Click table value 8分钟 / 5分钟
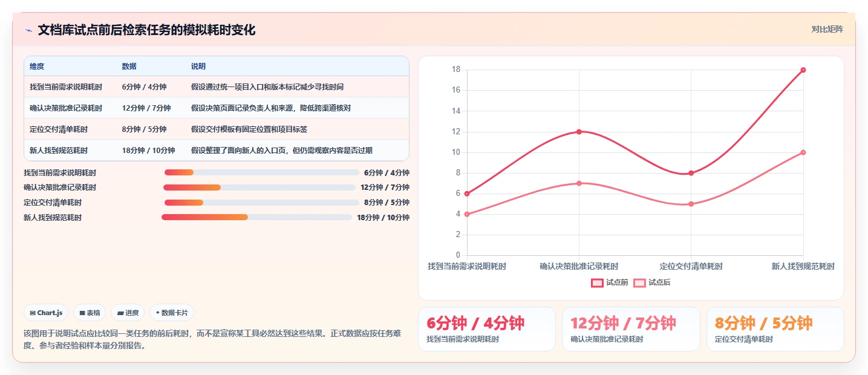 click(x=144, y=129)
